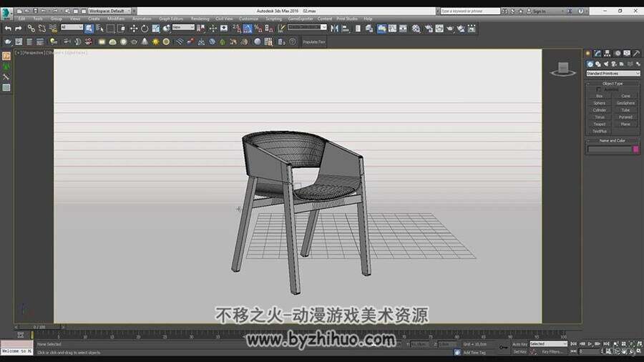Toggle Percent Snap button
The width and height of the screenshot is (644, 362).
click(258, 29)
